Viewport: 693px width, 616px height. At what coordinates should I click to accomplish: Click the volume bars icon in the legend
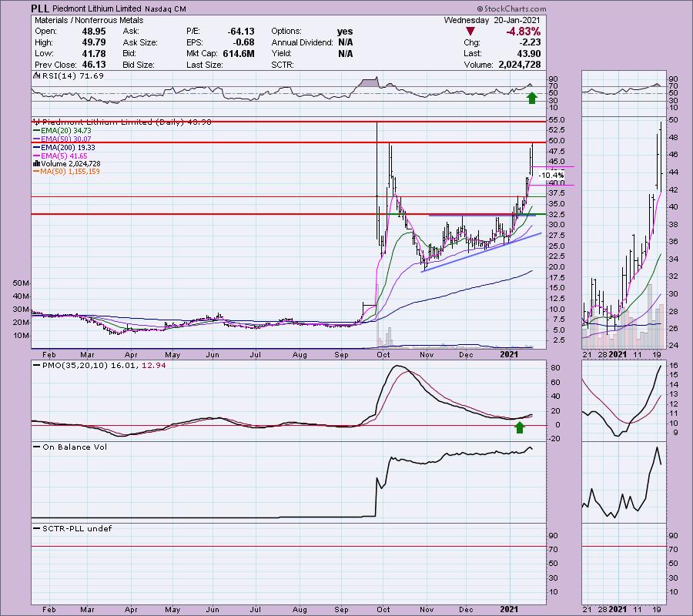click(x=37, y=163)
